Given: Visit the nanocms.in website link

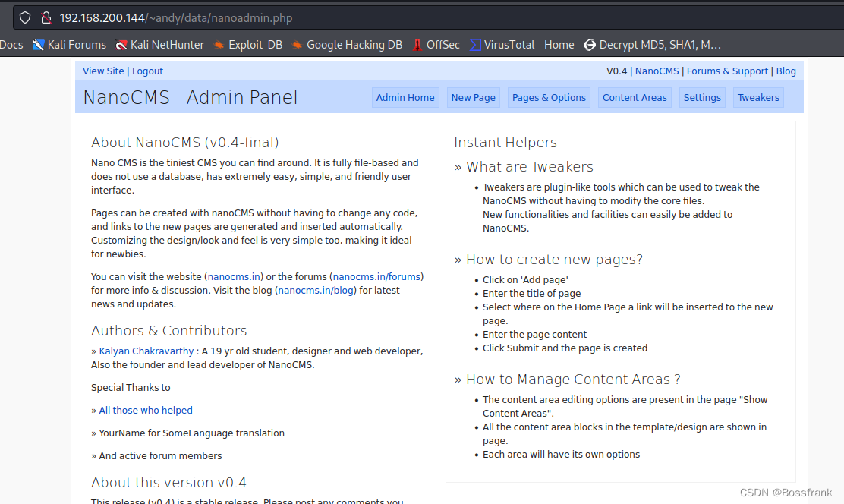Looking at the screenshot, I should [234, 277].
